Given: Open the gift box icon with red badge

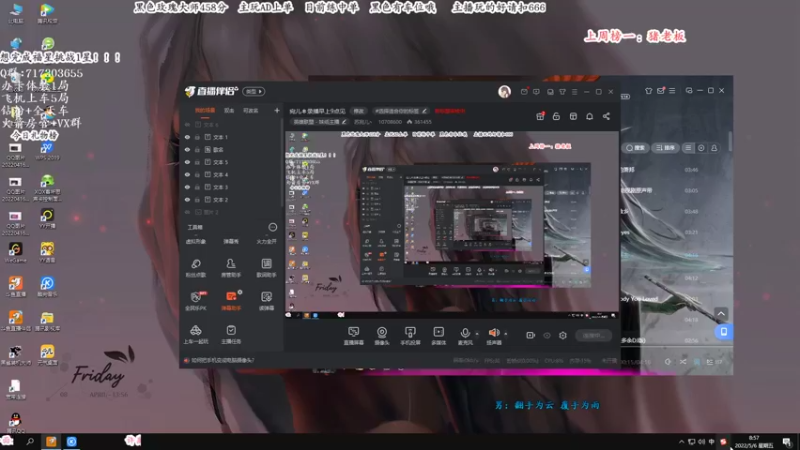Looking at the screenshot, I should point(540,116).
